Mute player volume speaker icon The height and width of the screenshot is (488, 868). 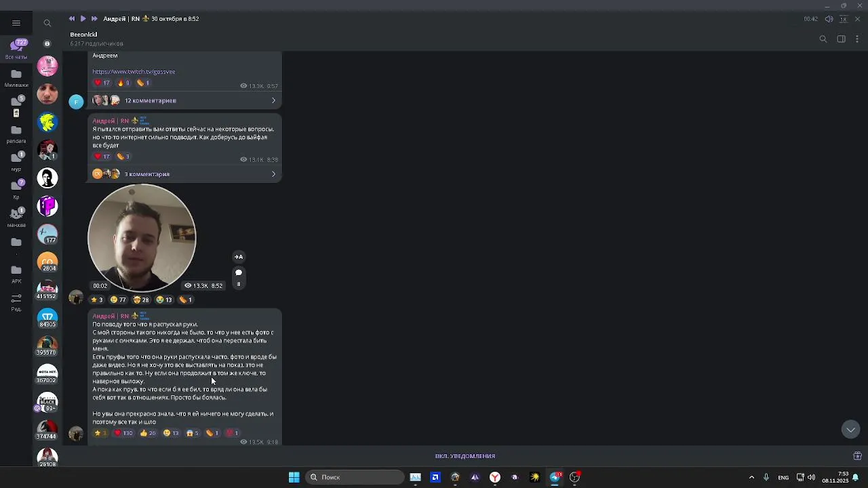829,19
